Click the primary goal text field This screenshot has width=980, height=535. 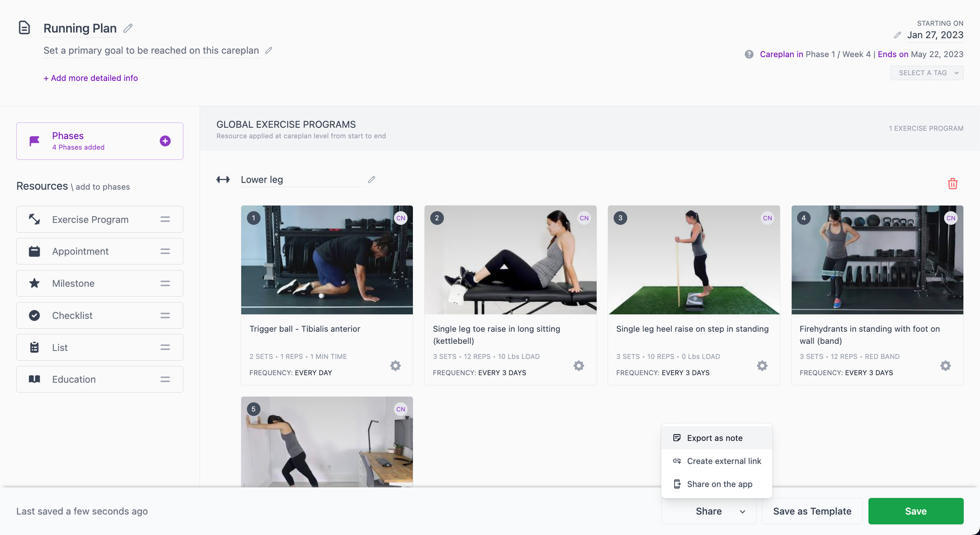click(151, 51)
